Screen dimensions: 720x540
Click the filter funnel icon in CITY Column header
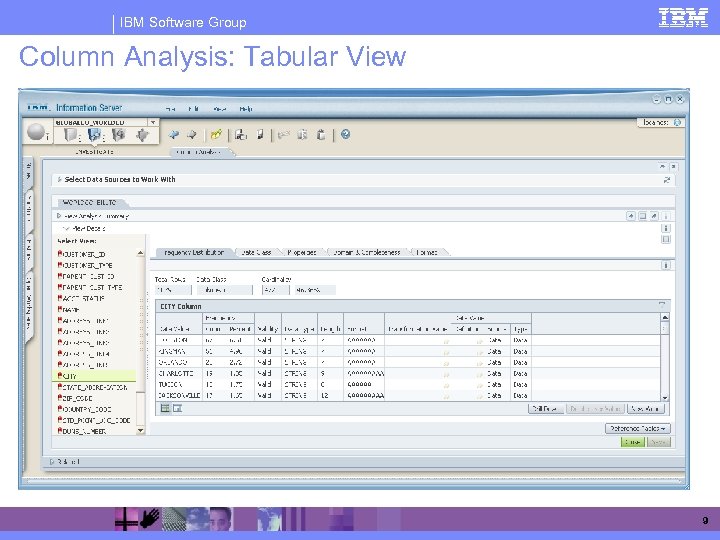662,305
